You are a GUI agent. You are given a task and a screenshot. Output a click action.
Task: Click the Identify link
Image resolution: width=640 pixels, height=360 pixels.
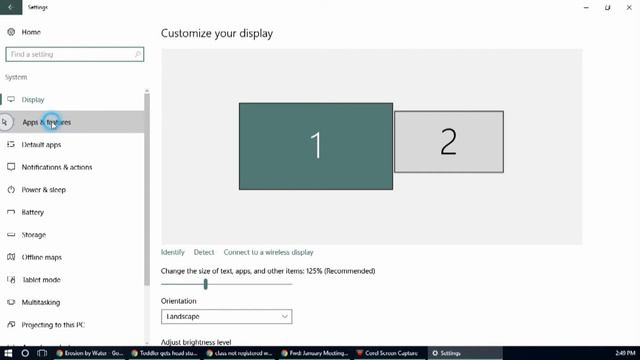pos(173,252)
